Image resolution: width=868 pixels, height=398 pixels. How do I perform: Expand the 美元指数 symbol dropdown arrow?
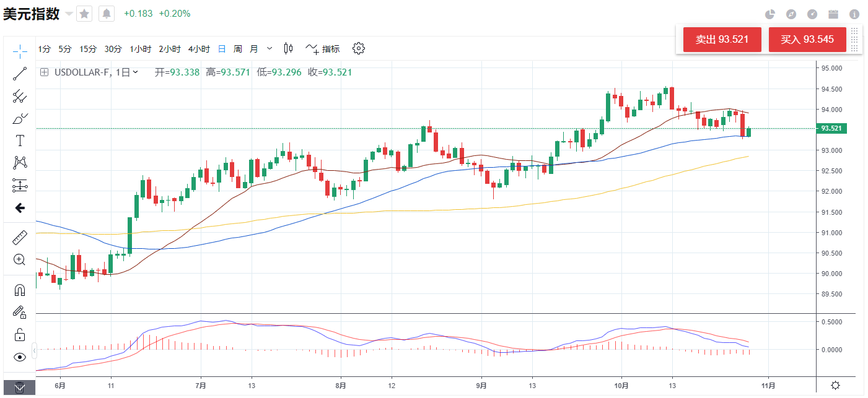point(68,14)
